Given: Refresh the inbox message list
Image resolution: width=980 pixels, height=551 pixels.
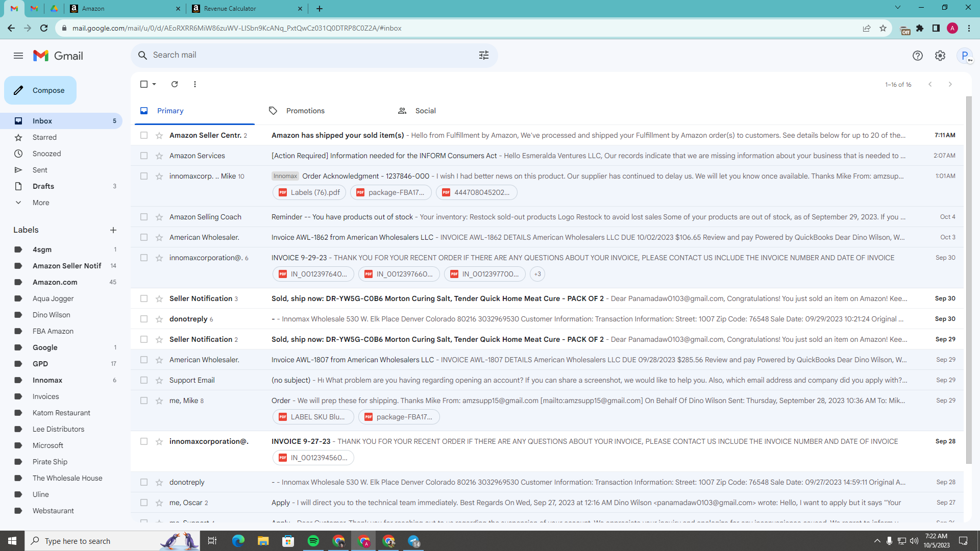Looking at the screenshot, I should [175, 84].
